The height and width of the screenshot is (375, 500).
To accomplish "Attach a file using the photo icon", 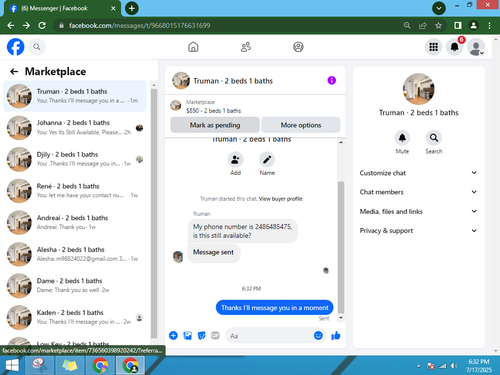I will tap(188, 335).
